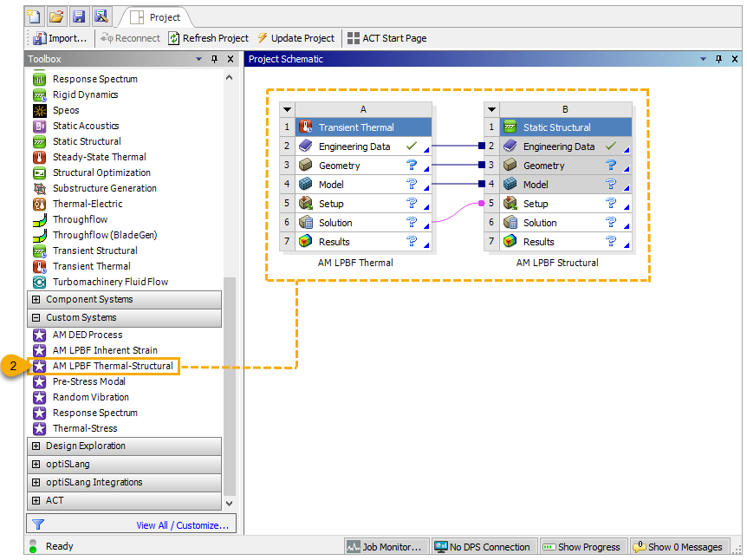Click the New project icon
The height and width of the screenshot is (560, 747).
[35, 17]
